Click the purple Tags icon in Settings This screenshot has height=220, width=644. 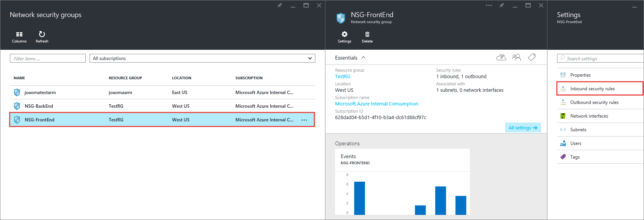point(563,157)
